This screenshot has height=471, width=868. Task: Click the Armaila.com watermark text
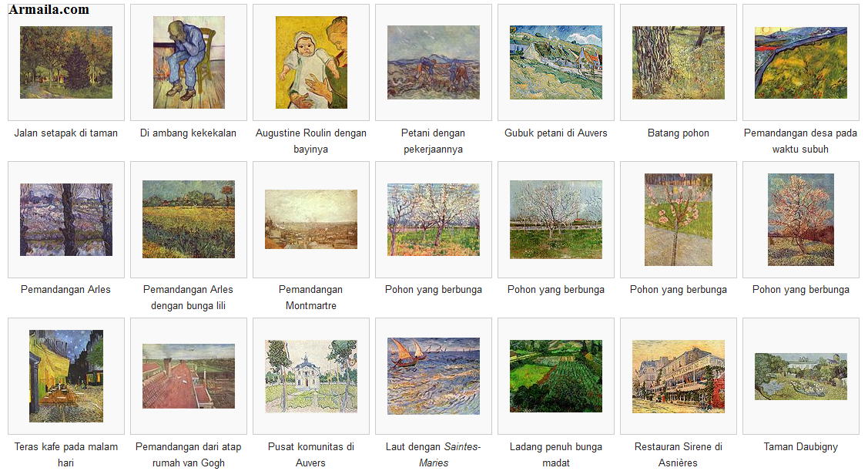pyautogui.click(x=49, y=9)
